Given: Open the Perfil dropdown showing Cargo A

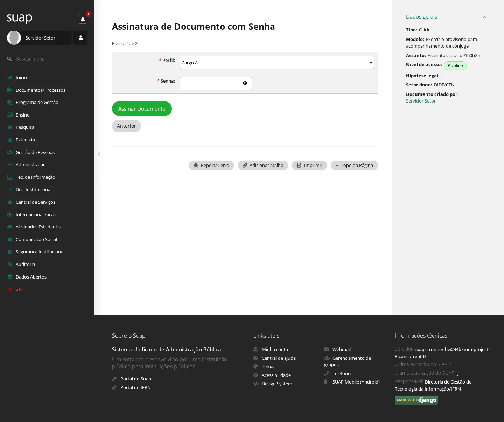Looking at the screenshot, I should 277,63.
